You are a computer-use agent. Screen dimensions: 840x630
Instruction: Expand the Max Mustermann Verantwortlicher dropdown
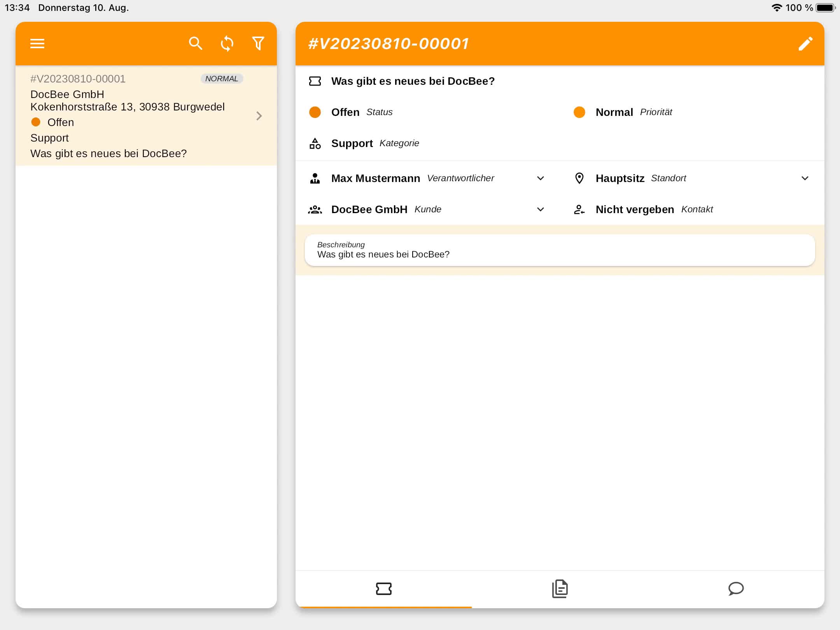(540, 178)
